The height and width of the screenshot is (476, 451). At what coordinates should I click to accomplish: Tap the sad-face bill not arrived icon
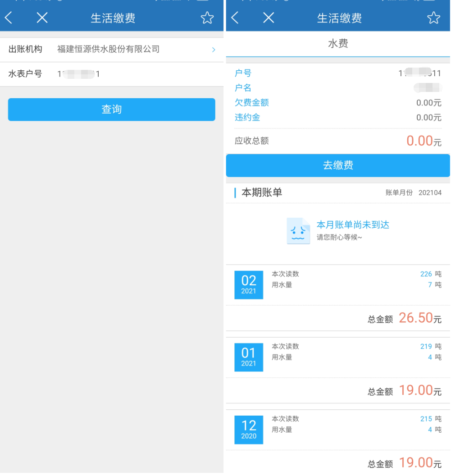[298, 231]
